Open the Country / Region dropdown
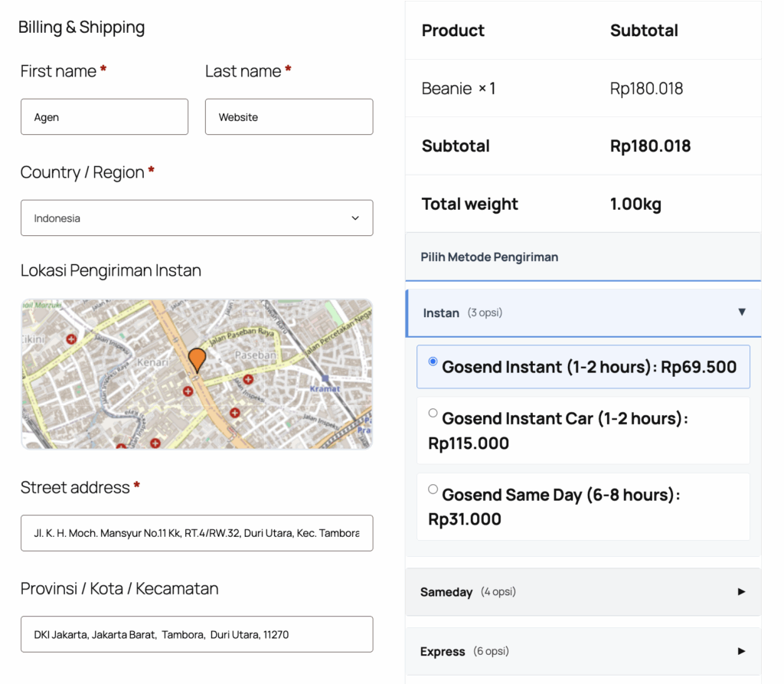Screen dimensions: 784x684 pos(197,218)
